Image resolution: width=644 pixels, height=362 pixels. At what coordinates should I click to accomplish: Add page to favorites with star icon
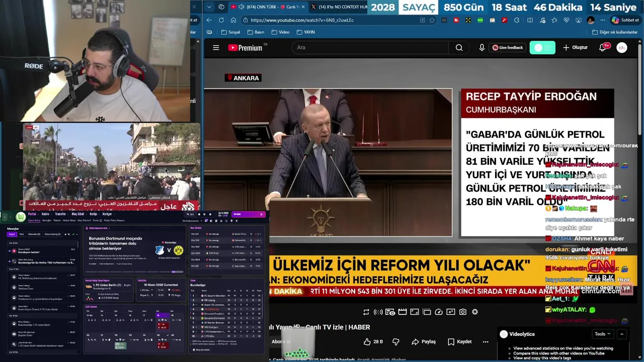432,20
